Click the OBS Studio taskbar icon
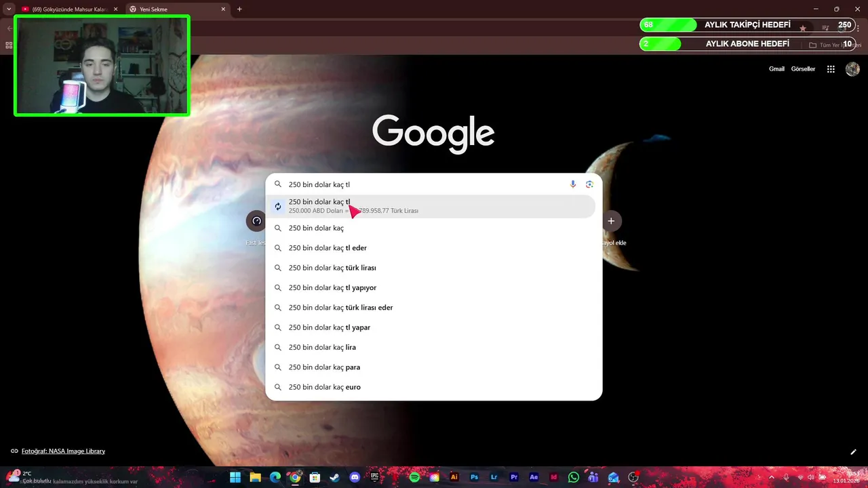 coord(633,477)
